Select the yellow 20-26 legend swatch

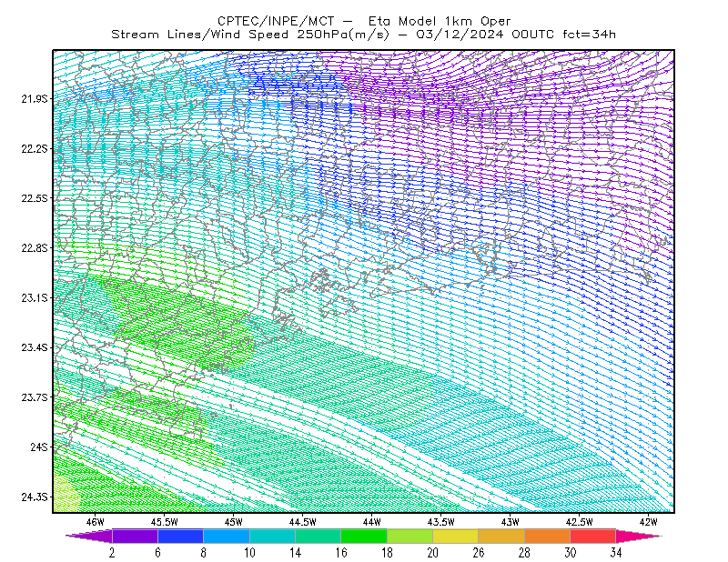point(456,536)
